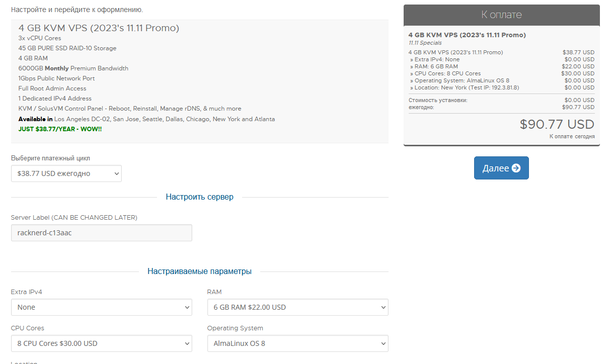Click the circled arrow icon beside Далее
The width and height of the screenshot is (613, 364).
[516, 168]
